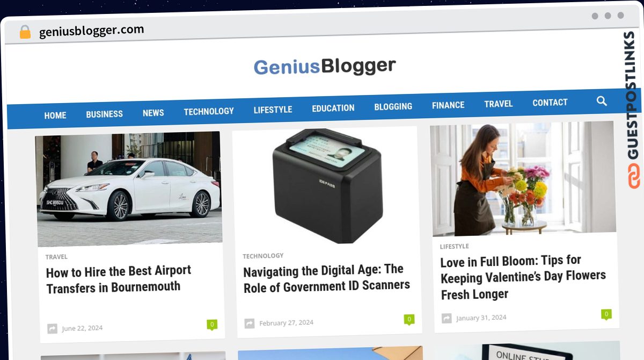Click share icon on ID Scanners post

pos(250,323)
